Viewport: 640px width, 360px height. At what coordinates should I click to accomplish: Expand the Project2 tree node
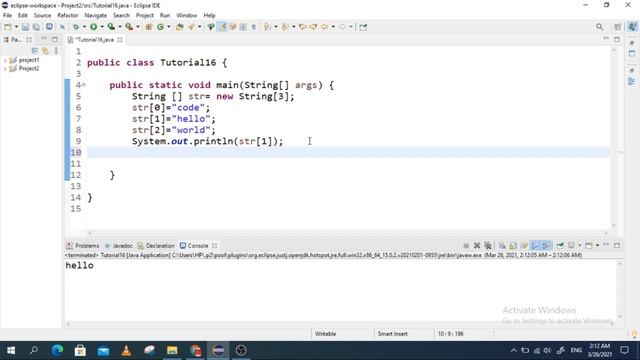pos(5,69)
